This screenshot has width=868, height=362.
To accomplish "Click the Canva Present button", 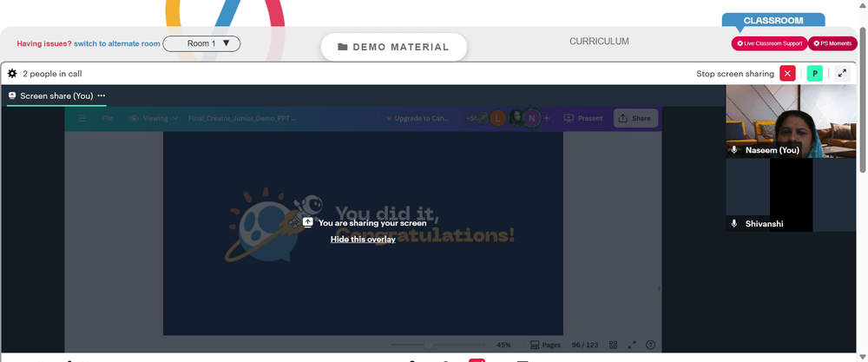I will click(x=583, y=118).
